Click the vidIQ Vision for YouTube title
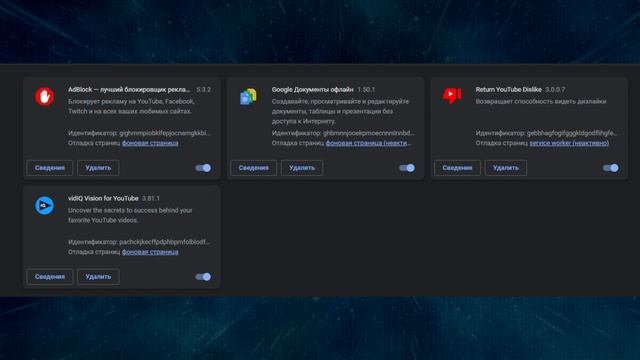The image size is (640, 360). [103, 198]
